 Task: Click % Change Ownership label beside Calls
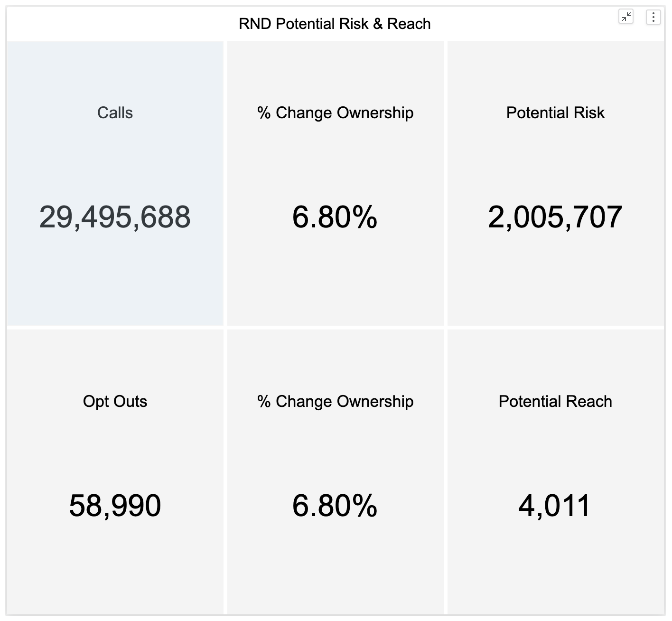335,113
